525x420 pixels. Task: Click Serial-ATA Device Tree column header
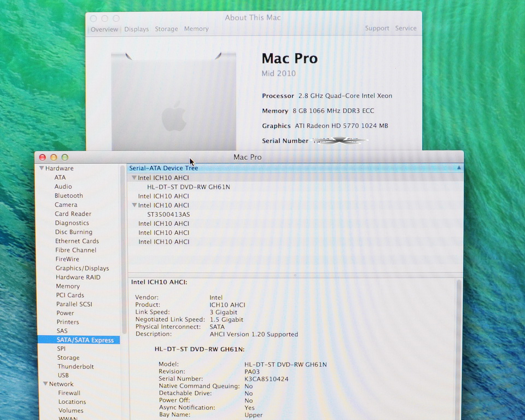[295, 168]
